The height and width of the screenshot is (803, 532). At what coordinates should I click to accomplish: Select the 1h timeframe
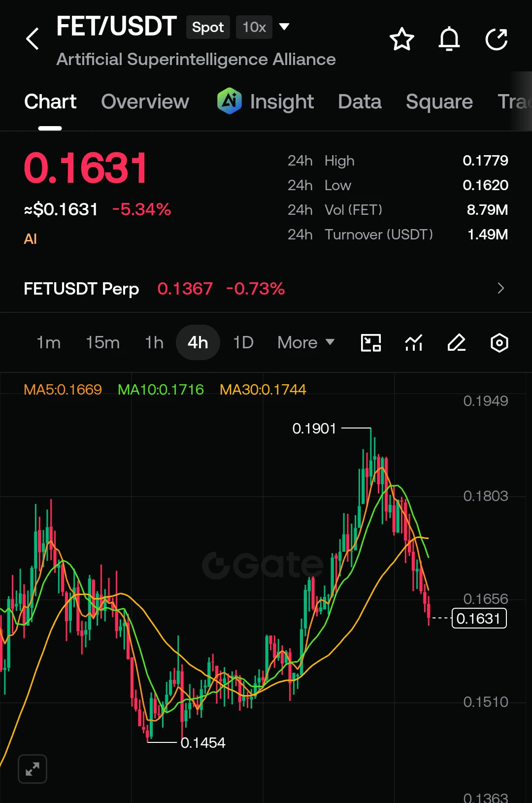(154, 342)
